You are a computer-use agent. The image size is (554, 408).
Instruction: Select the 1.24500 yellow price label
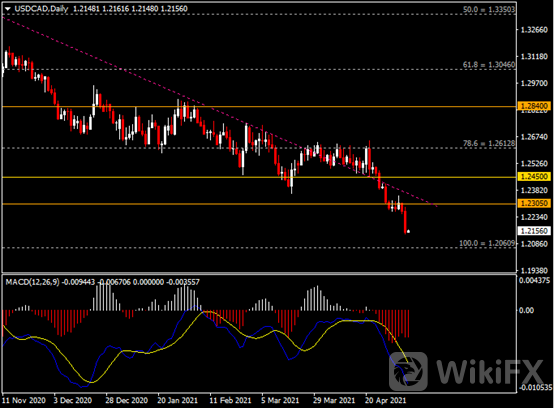coord(535,176)
